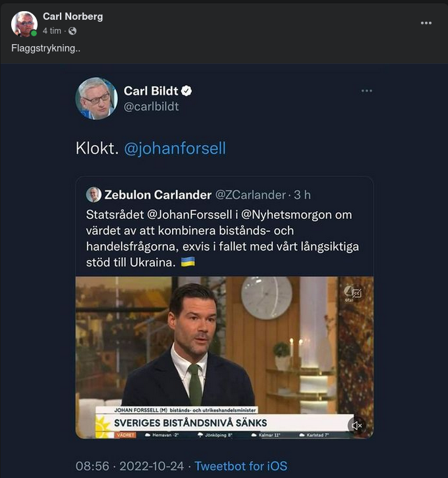
Task: Open the tweet's three-dot more menu
Action: (366, 91)
